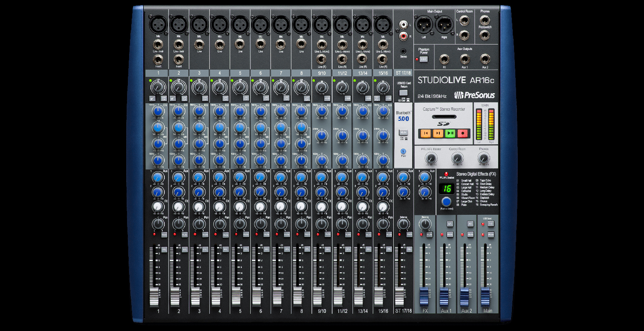Click the SD card slot on the recorder
This screenshot has width=644, height=331.
pos(444,117)
